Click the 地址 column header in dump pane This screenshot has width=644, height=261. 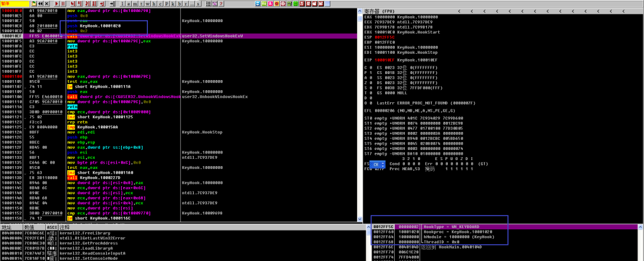pyautogui.click(x=11, y=227)
